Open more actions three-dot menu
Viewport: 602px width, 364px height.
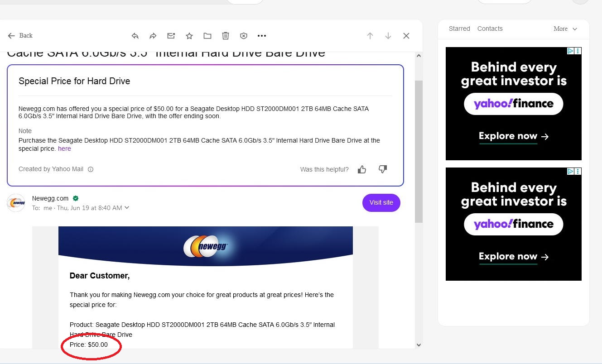262,36
